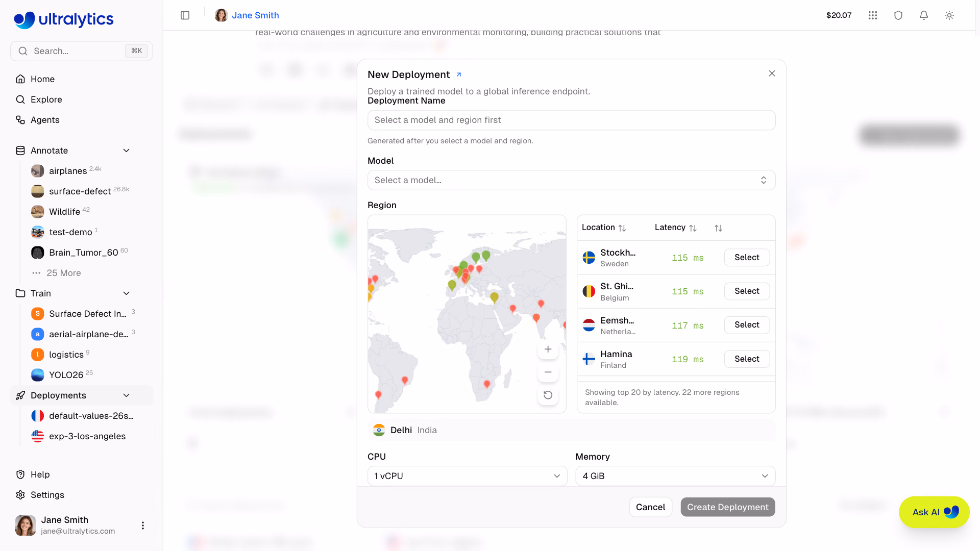Click the third unlabeled sort arrows
This screenshot has width=980, height=551.
[x=718, y=228]
